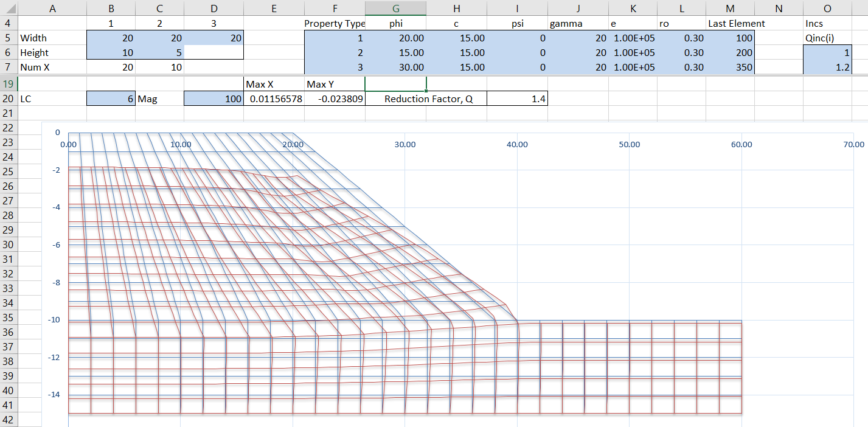Click the Property Type header cell
This screenshot has height=427, width=868.
(335, 24)
